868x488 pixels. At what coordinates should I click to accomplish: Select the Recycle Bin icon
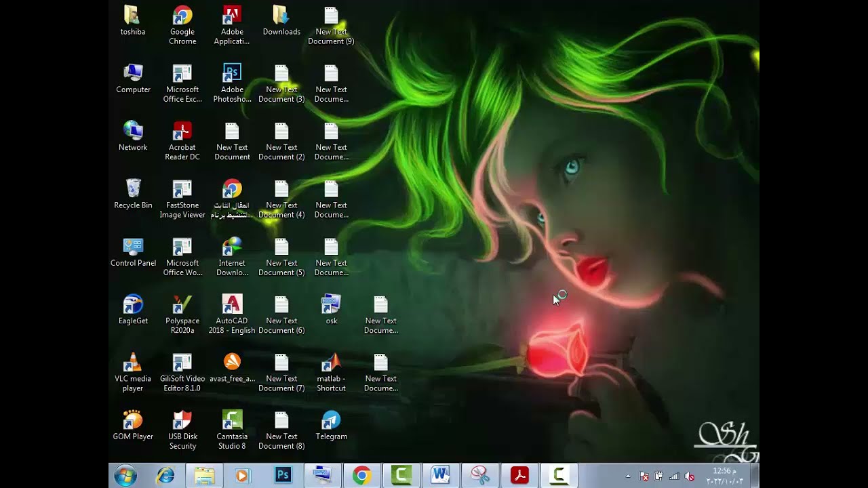(133, 193)
